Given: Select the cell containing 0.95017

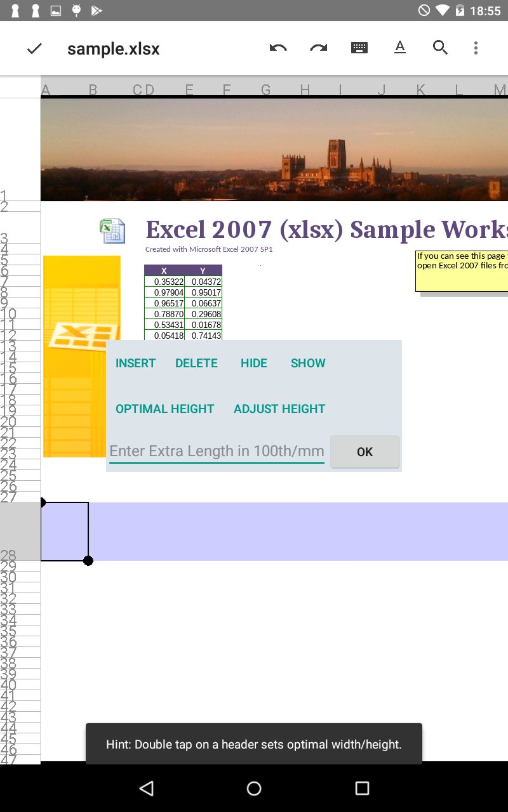Looking at the screenshot, I should (203, 292).
